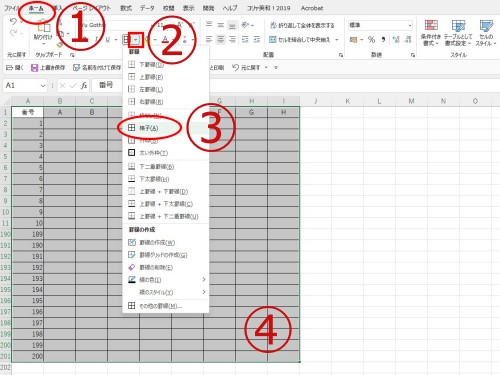
Task: Switch to the Data (データ) tab
Action: pos(147,8)
